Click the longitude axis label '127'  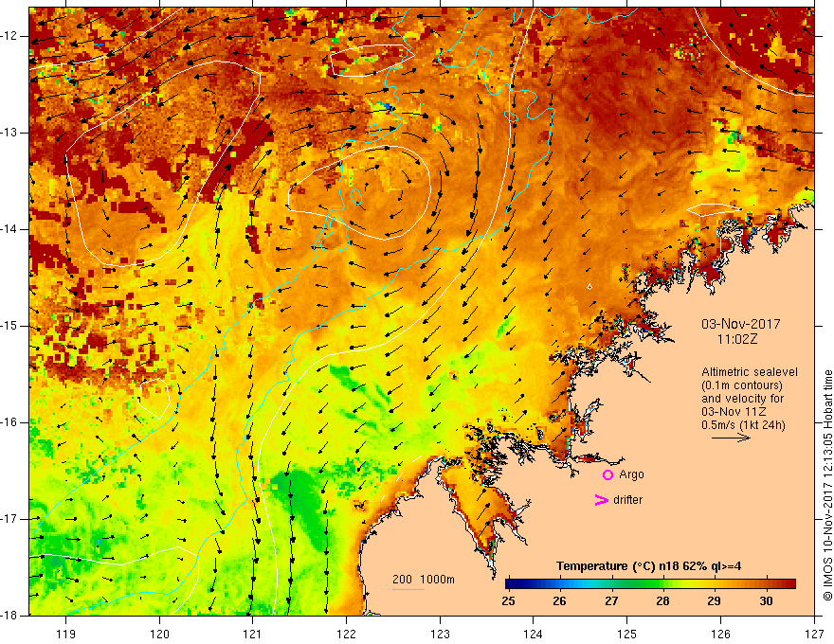tap(814, 634)
